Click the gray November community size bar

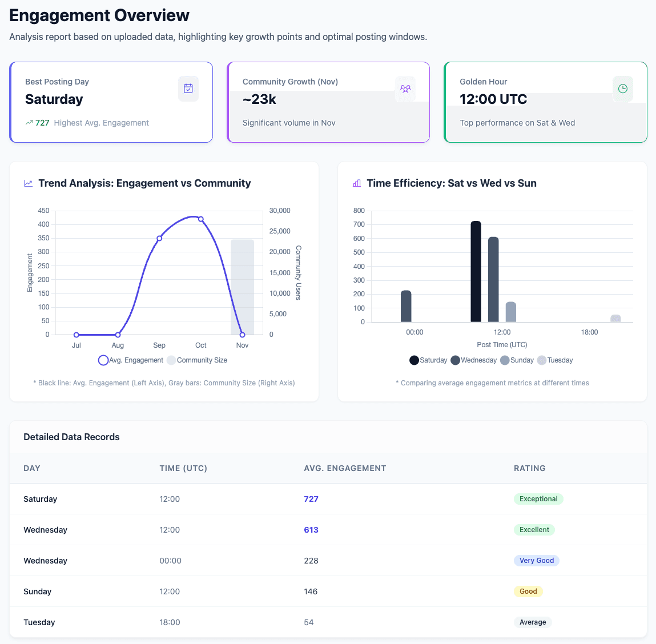pyautogui.click(x=242, y=287)
